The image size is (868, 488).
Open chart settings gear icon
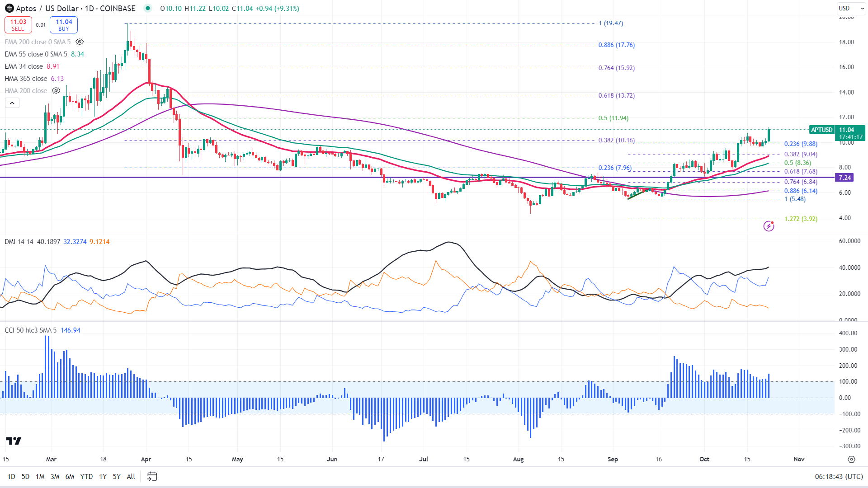click(851, 459)
